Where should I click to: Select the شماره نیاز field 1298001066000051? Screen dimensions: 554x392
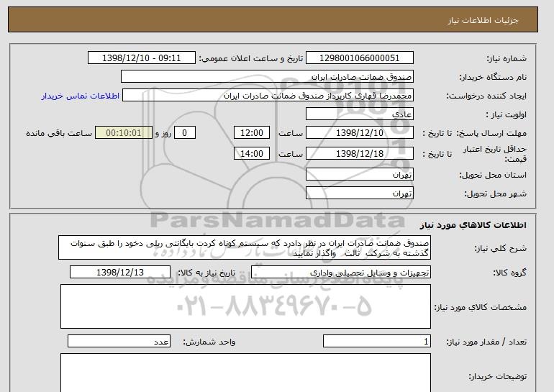coord(360,58)
